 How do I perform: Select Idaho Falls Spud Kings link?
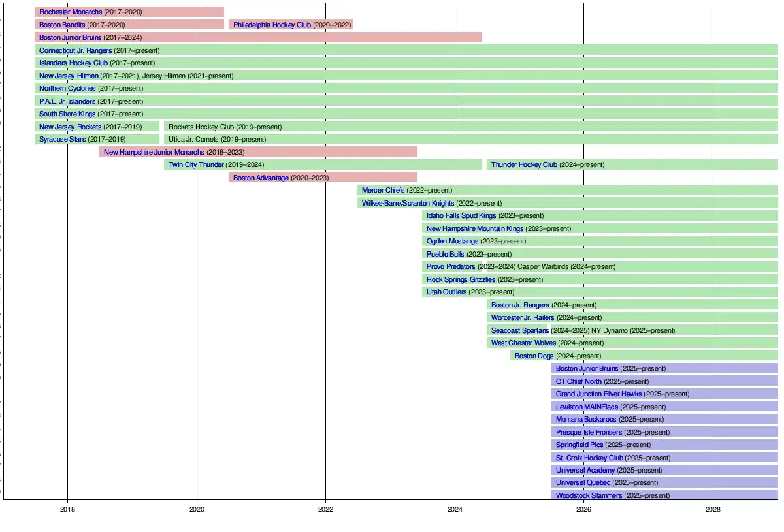(x=461, y=215)
